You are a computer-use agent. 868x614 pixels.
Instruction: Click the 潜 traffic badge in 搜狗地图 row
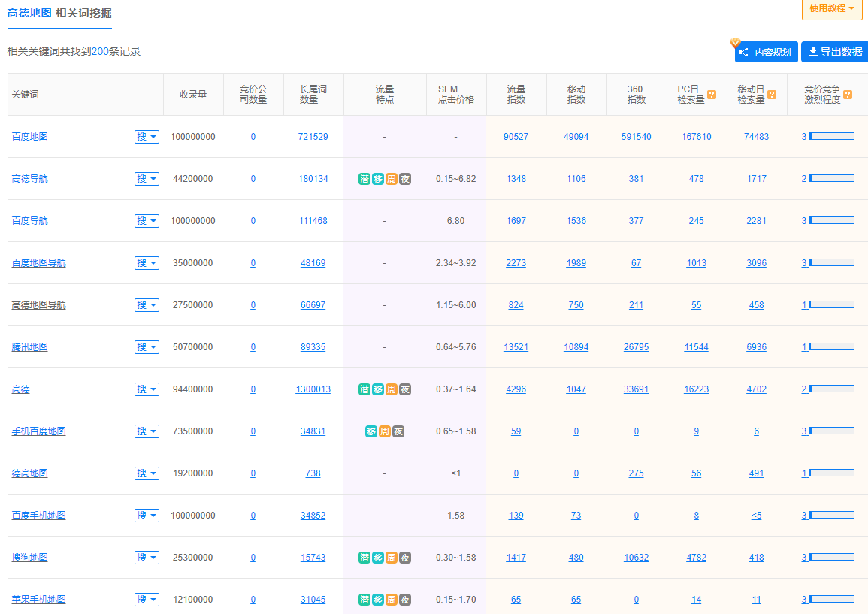pos(364,558)
